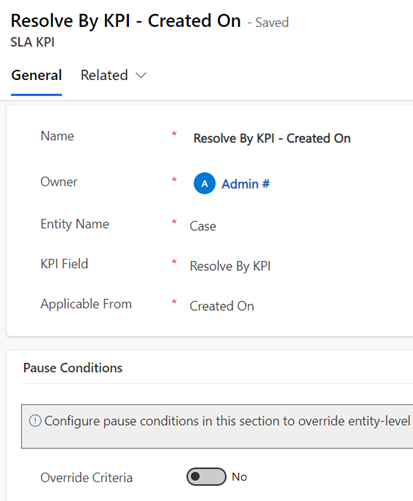Click the Entity Name value Case
Screen dimensions: 413x501
tap(203, 226)
